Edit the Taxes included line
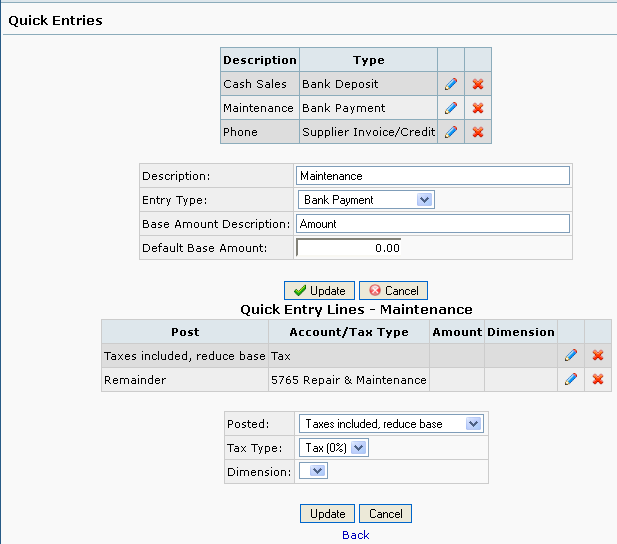617x544 pixels. [571, 355]
